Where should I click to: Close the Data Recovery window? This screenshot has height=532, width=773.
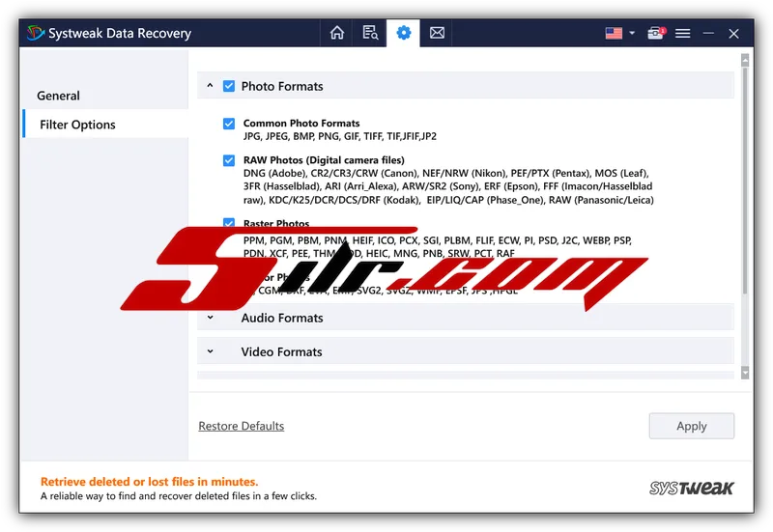pos(733,33)
